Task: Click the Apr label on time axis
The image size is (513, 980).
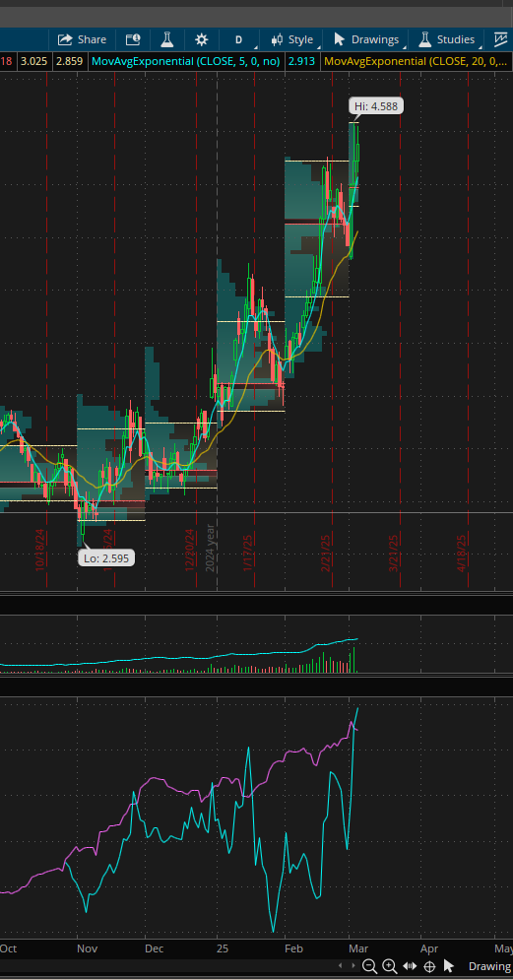Action: [x=429, y=948]
